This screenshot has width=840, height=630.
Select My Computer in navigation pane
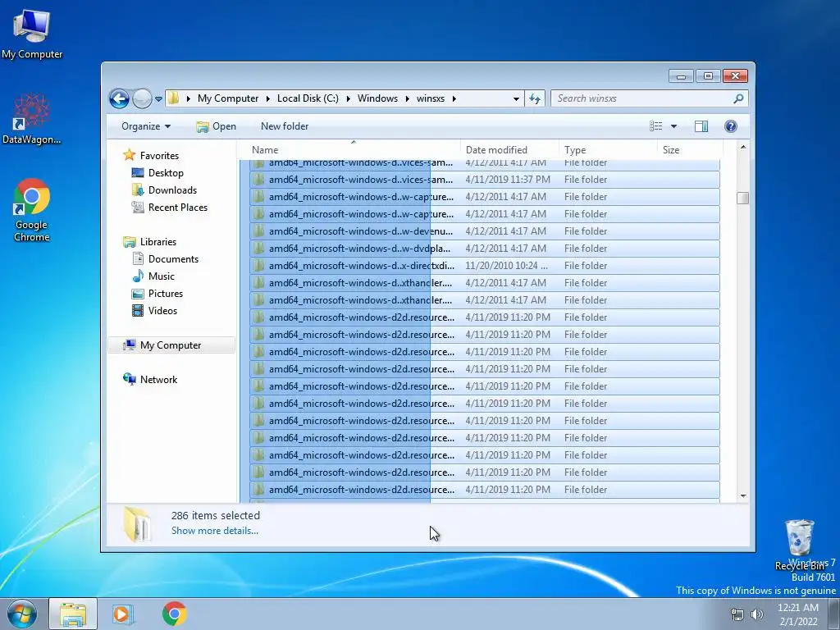(171, 345)
